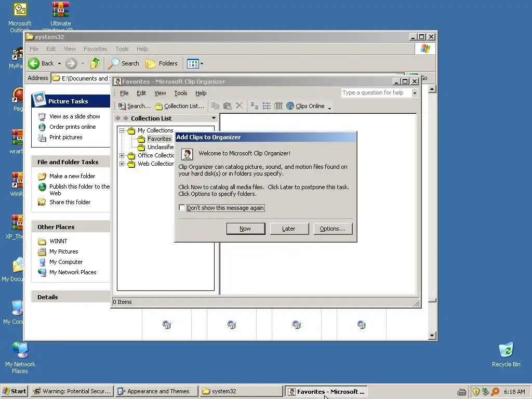Click the forward arrow in Collection List pane

coord(126,118)
